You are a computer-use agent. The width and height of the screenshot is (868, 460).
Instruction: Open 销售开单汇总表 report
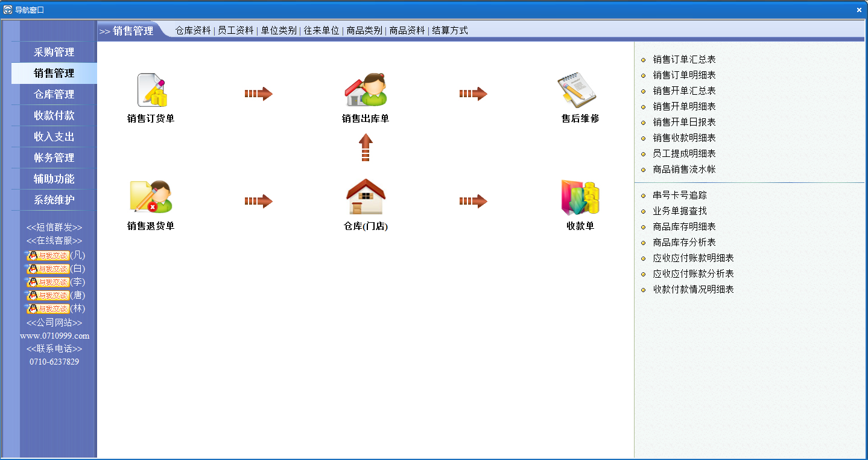684,91
